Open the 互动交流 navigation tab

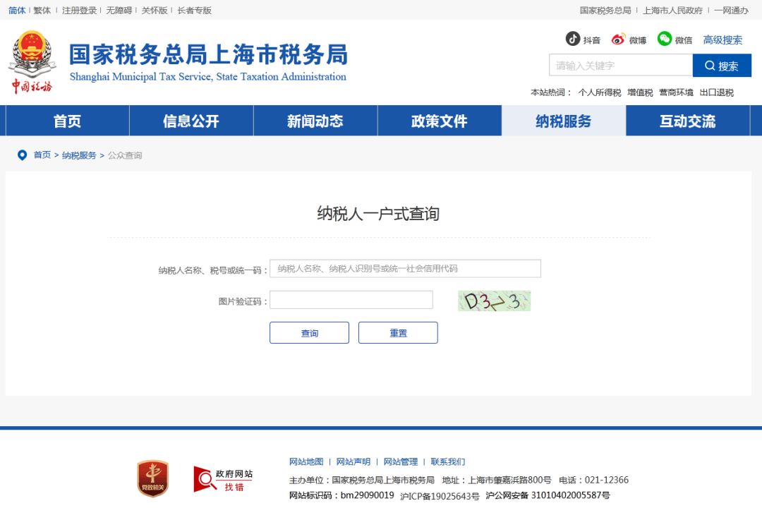[688, 121]
